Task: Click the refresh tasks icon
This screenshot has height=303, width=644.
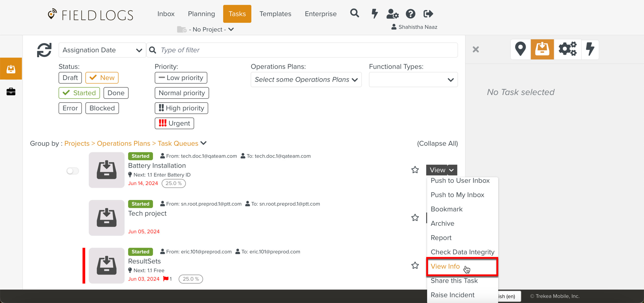Action: pos(44,50)
